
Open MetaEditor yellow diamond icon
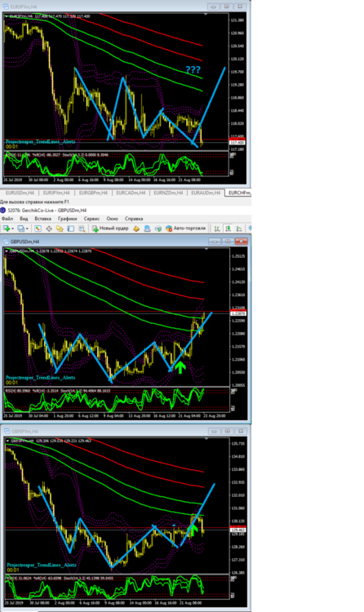click(x=136, y=228)
